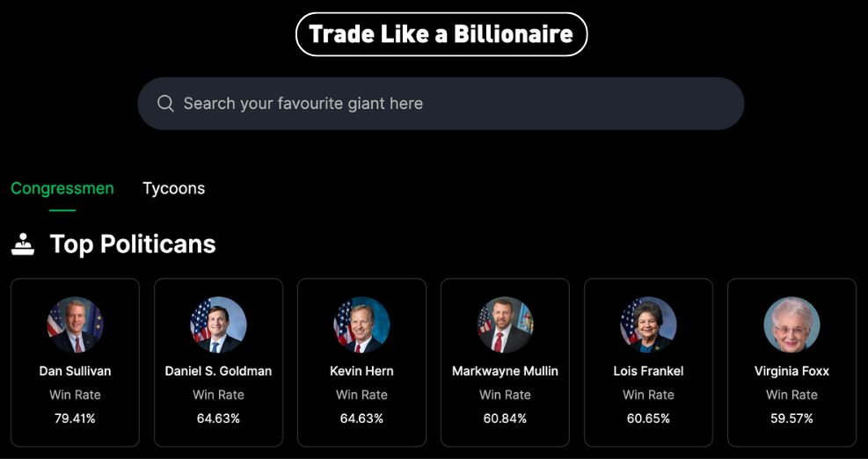The height and width of the screenshot is (459, 868).
Task: Click Lois Frankel's portrait image
Action: [x=648, y=325]
